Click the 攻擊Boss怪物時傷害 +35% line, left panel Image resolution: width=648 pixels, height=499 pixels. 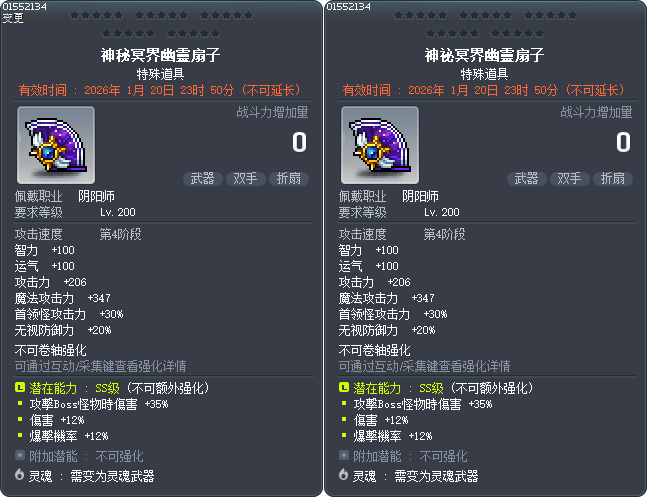[99, 404]
